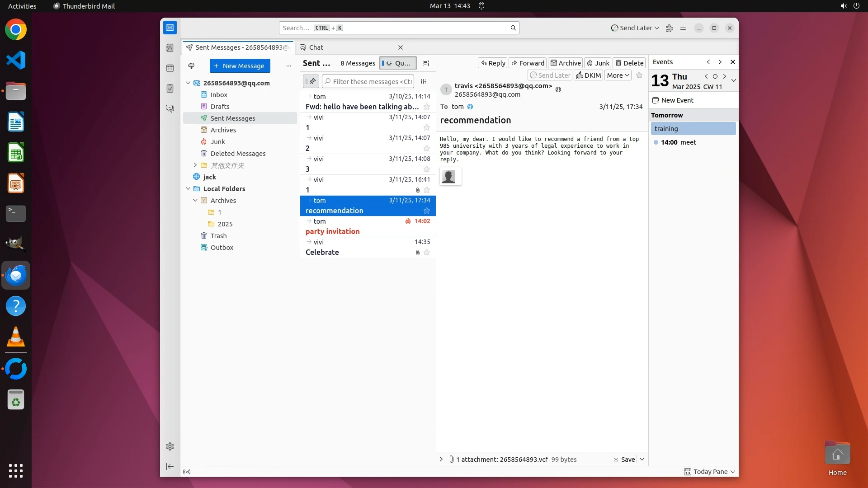Open the Thunderbird hamburger app menu
The image size is (868, 488).
pyautogui.click(x=683, y=28)
